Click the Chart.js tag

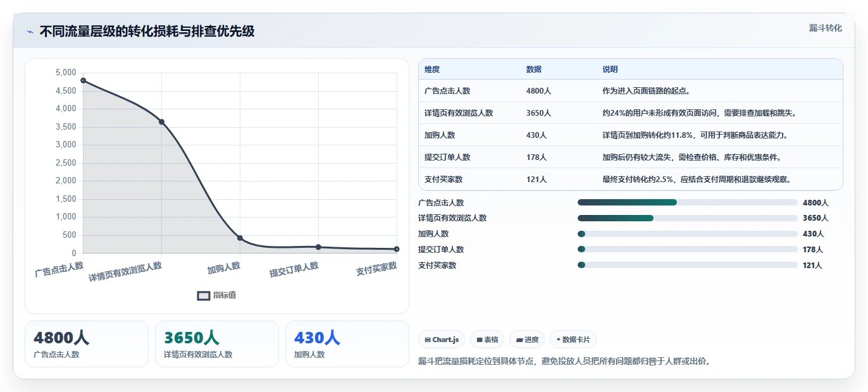click(x=442, y=340)
